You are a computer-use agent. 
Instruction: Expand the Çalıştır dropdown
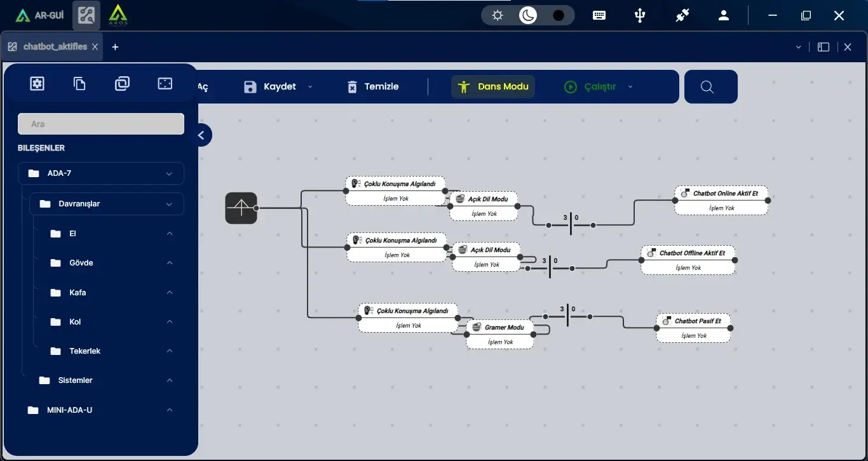click(630, 87)
